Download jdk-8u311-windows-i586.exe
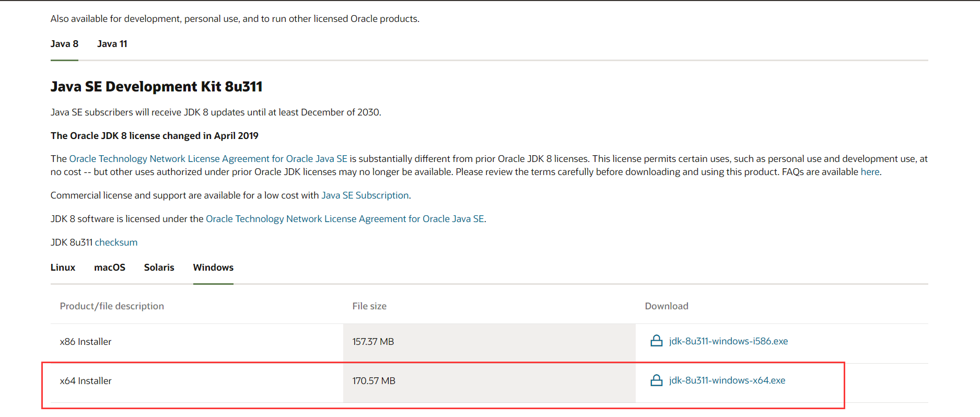Image resolution: width=980 pixels, height=417 pixels. click(728, 341)
